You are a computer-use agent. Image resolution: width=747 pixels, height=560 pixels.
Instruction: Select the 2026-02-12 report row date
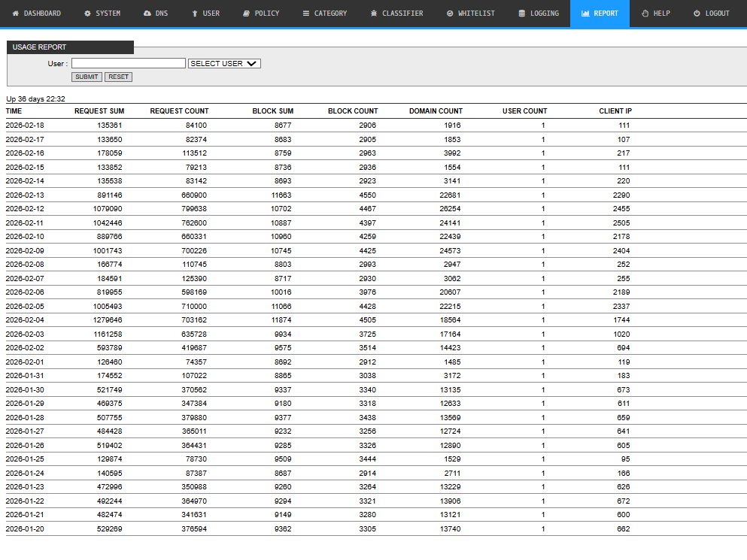click(25, 209)
